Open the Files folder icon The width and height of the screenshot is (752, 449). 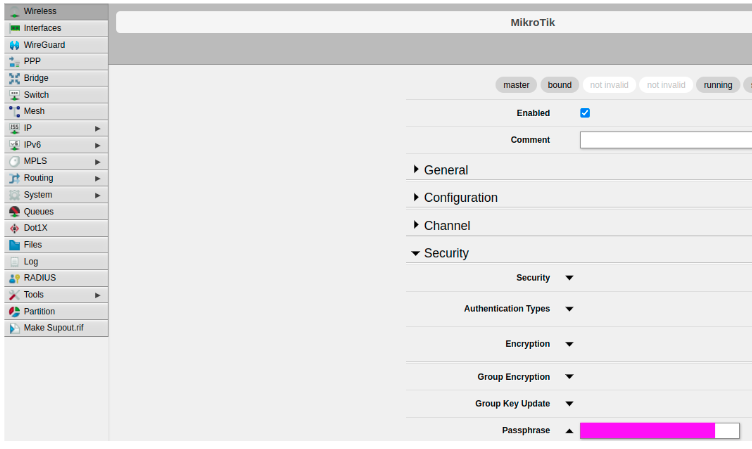14,245
